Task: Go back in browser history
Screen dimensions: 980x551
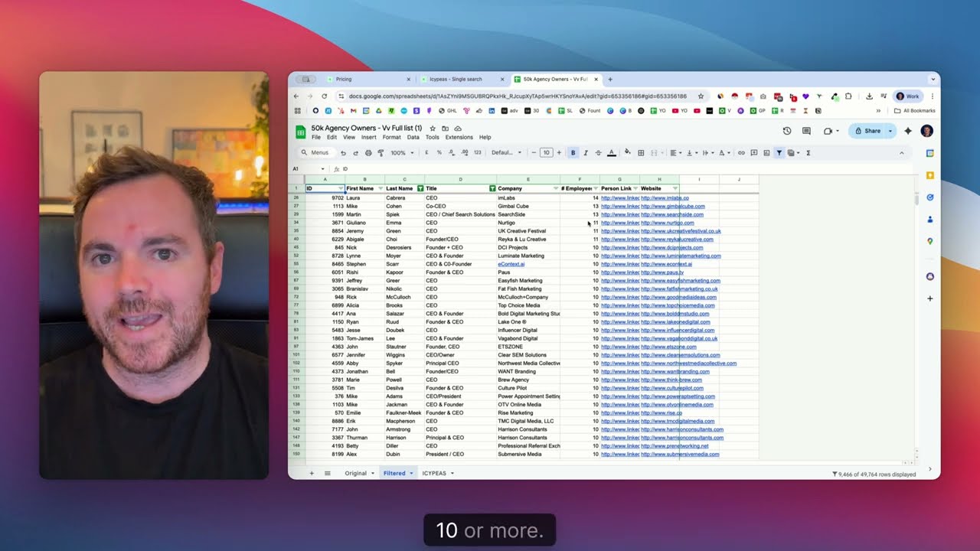Action: tap(296, 96)
